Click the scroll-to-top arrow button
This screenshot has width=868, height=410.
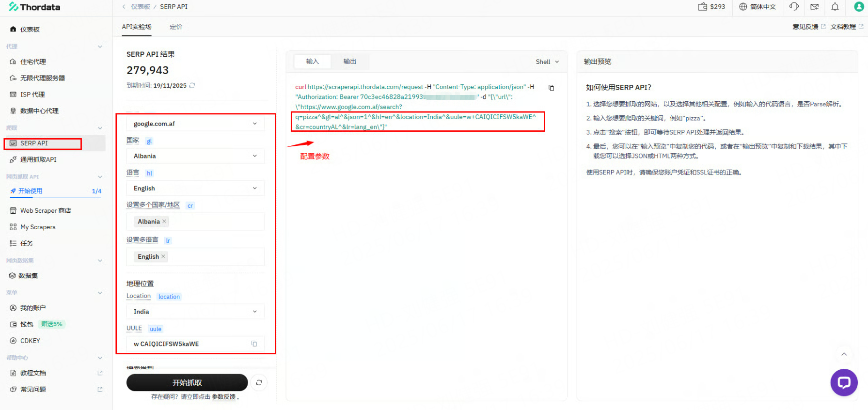pyautogui.click(x=844, y=354)
